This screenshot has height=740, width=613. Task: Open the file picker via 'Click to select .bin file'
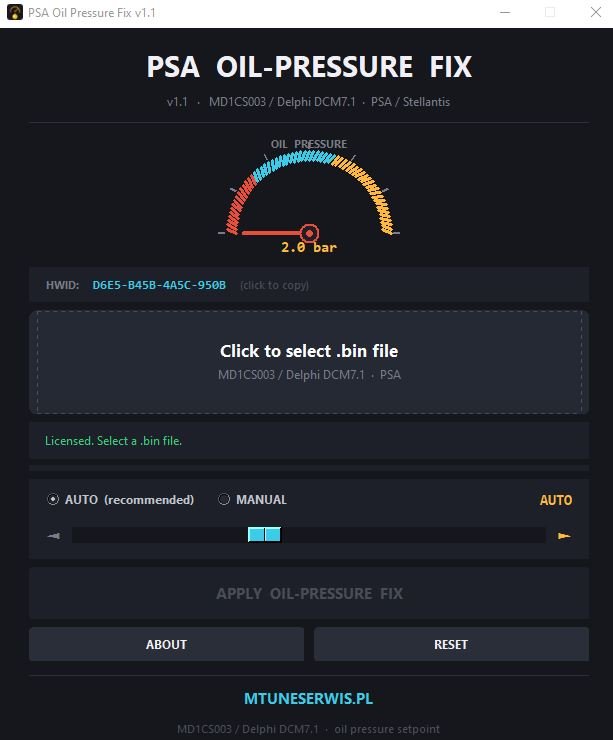[309, 362]
